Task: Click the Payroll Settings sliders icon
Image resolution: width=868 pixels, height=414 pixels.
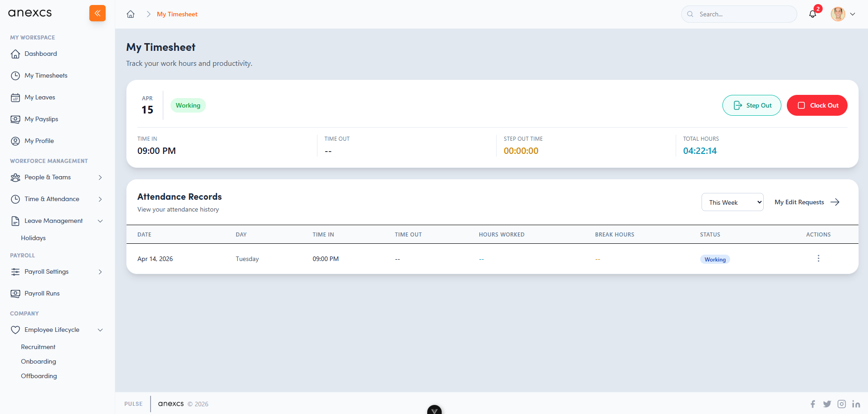Action: (x=15, y=272)
